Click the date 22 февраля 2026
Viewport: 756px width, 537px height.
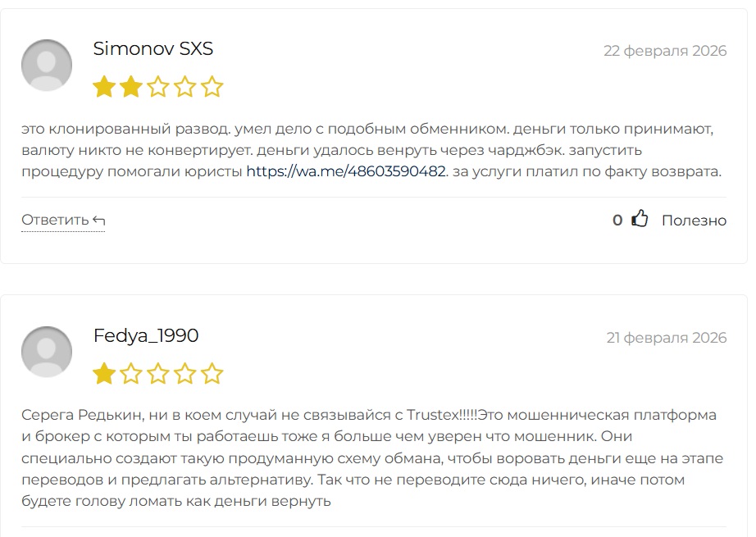pyautogui.click(x=665, y=51)
